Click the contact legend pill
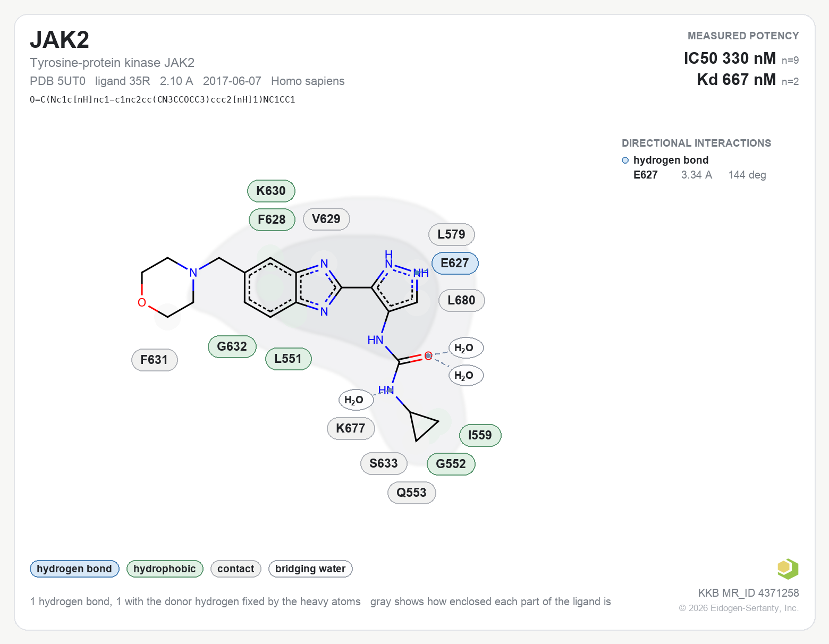The height and width of the screenshot is (644, 829). 236,569
